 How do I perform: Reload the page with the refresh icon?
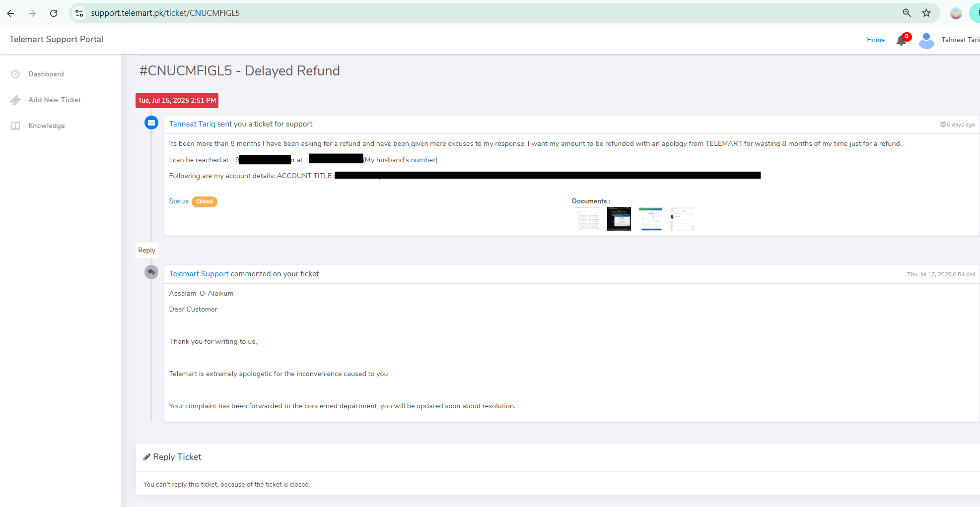pos(54,13)
